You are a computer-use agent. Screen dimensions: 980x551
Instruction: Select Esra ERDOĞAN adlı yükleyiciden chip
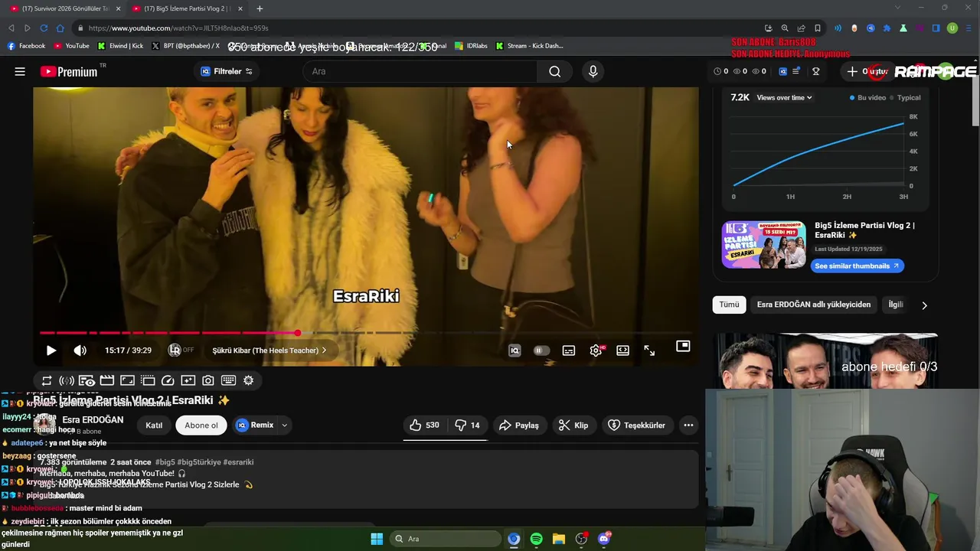814,305
